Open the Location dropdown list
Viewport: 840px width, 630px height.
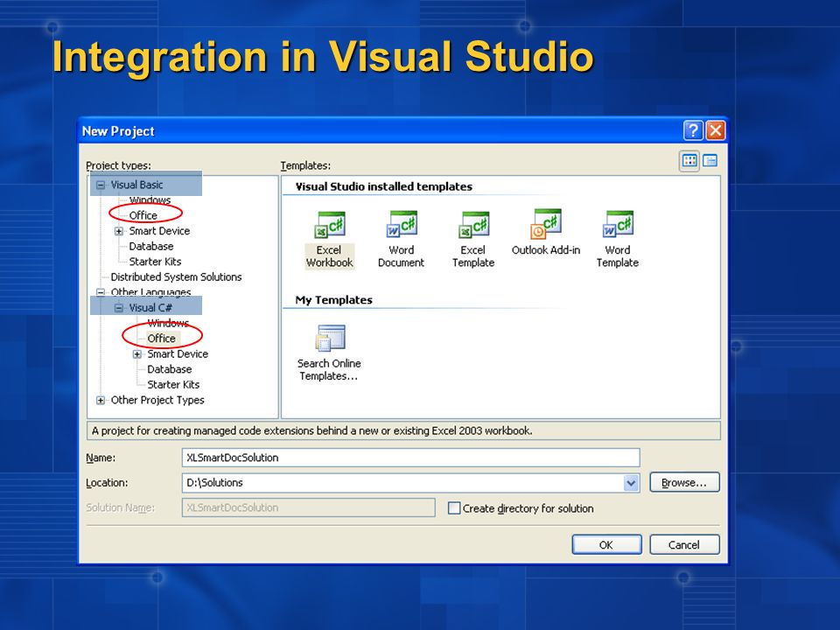(631, 483)
